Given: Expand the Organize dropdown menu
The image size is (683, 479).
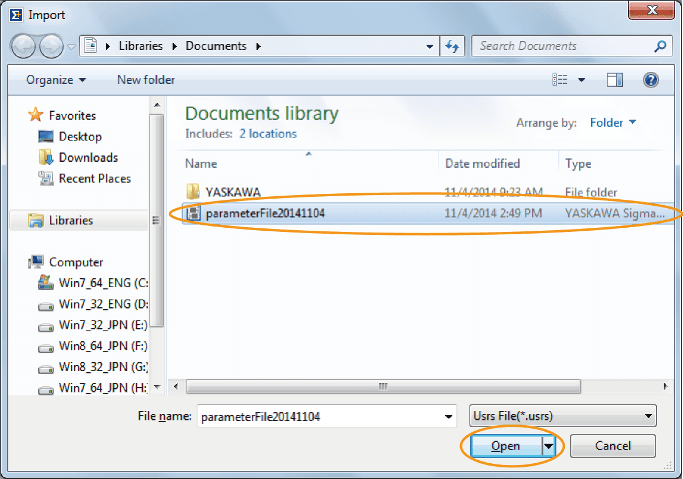Looking at the screenshot, I should pyautogui.click(x=56, y=80).
